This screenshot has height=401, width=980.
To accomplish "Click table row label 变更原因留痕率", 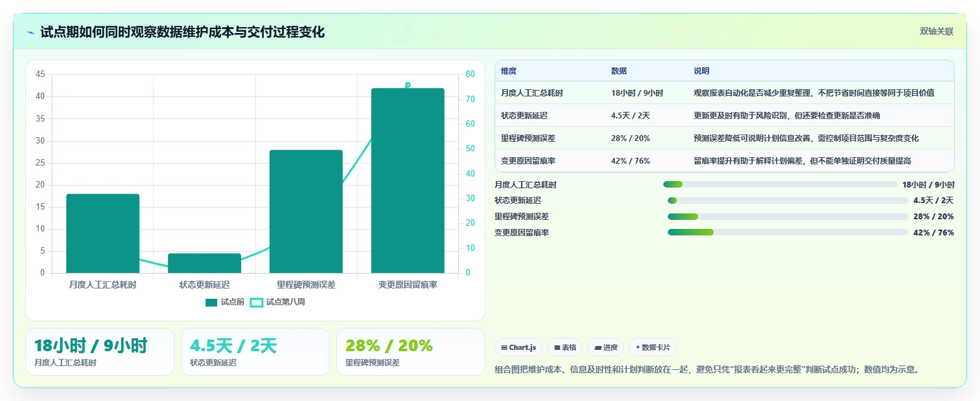I will tap(528, 161).
